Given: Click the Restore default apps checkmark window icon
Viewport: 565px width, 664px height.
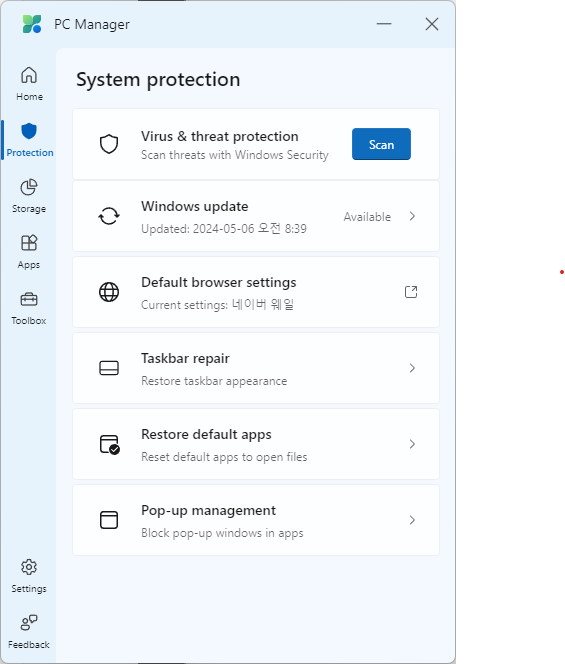Looking at the screenshot, I should point(109,444).
